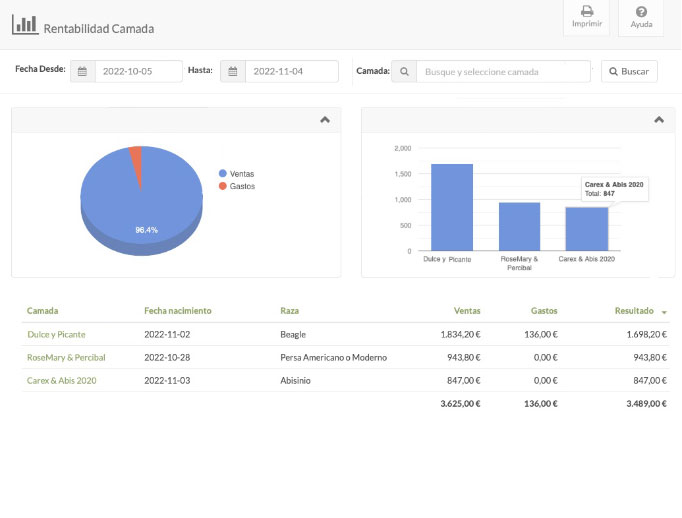Open the Ayuda help button
Viewport: 682px width, 518px height.
click(641, 17)
